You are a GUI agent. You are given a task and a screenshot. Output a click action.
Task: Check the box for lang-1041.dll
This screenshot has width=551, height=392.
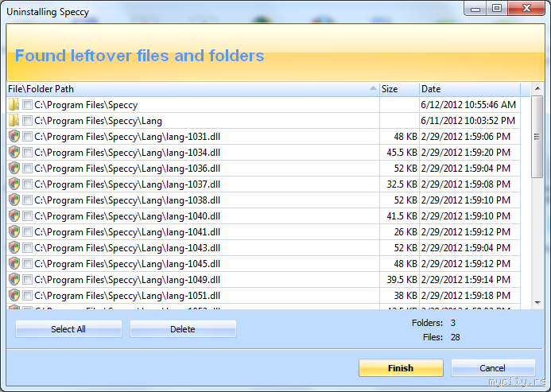point(27,231)
